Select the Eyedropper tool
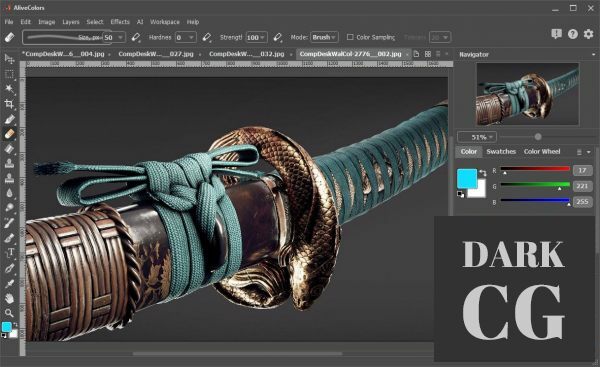 click(9, 284)
